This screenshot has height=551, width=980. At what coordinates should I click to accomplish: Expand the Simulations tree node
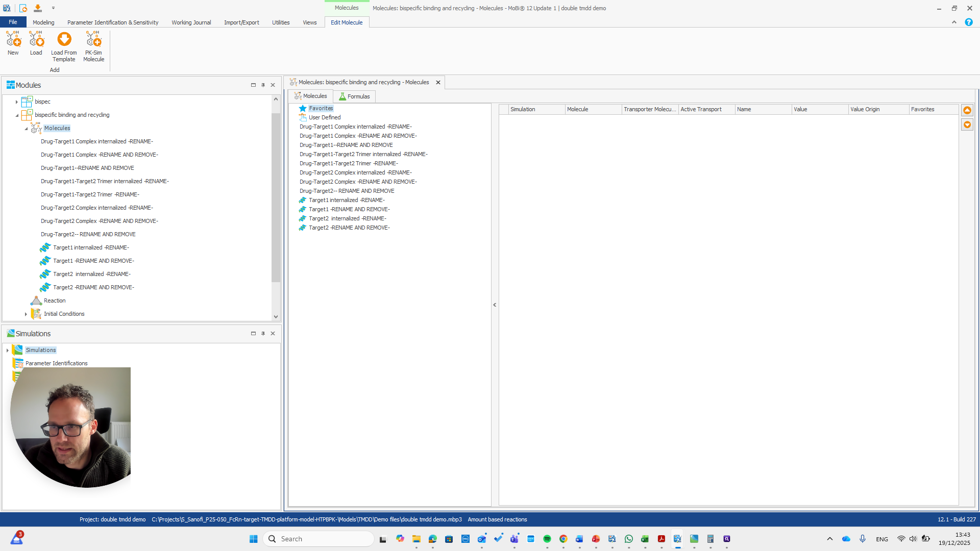(x=8, y=350)
